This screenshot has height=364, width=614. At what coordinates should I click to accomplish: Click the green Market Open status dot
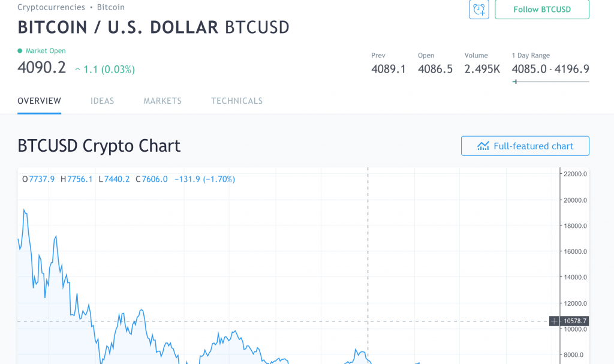click(x=20, y=50)
